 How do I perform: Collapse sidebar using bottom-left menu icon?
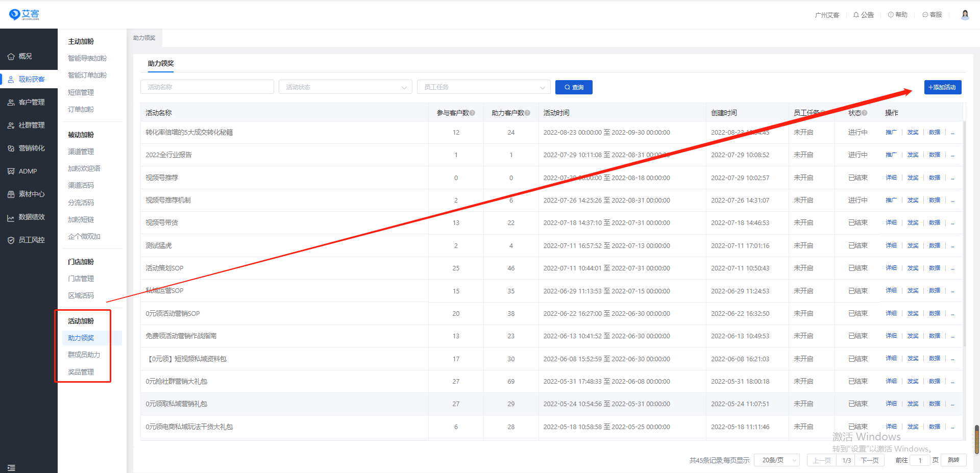tap(11, 467)
